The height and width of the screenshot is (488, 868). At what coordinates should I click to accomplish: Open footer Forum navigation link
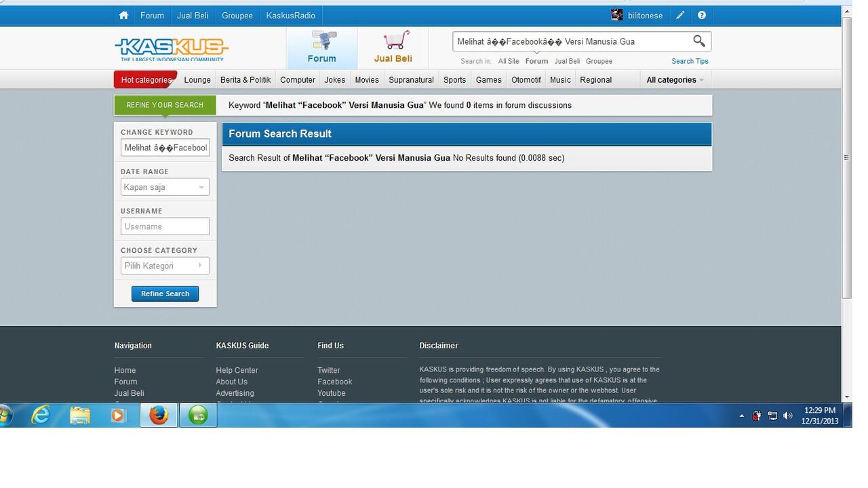pos(125,382)
